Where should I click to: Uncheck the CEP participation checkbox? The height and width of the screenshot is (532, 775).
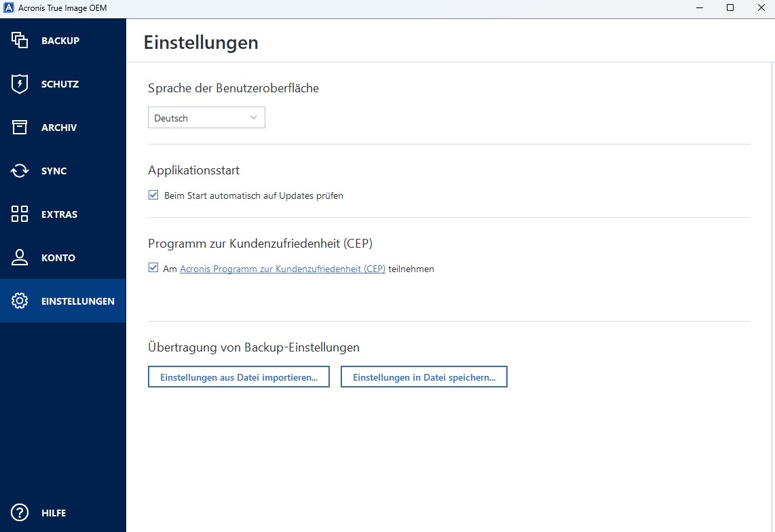point(153,269)
